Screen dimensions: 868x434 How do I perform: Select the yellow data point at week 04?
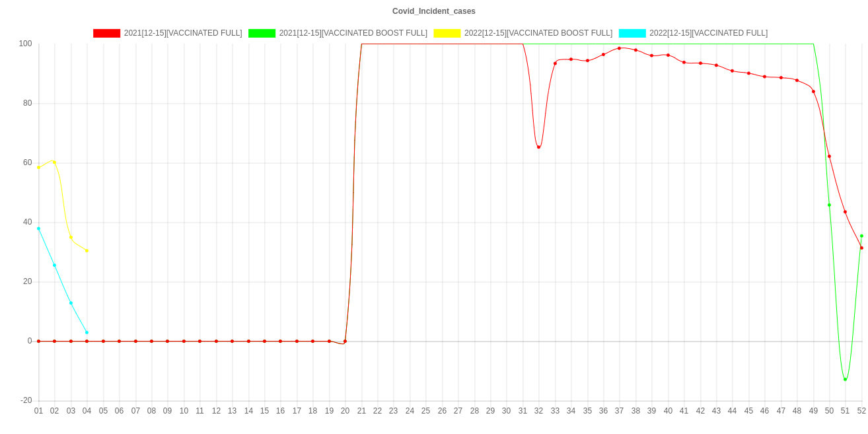[x=87, y=251]
